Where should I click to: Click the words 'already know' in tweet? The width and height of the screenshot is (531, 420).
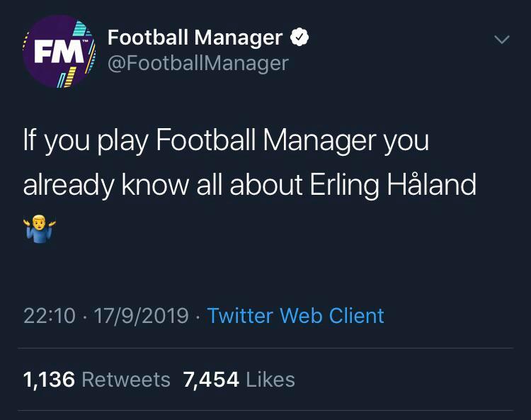(106, 185)
